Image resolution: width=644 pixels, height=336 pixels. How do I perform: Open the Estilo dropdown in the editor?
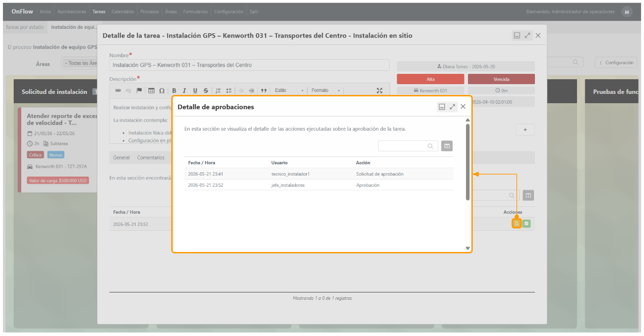[x=289, y=90]
